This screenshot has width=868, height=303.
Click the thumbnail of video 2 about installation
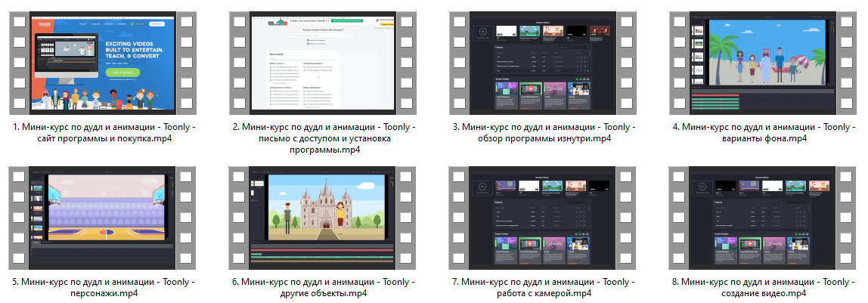[x=323, y=63]
